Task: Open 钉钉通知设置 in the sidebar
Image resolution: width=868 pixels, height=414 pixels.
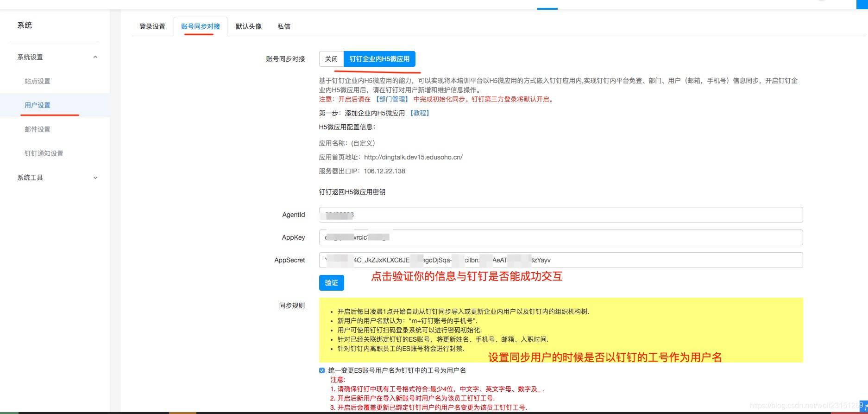Action: (x=44, y=153)
